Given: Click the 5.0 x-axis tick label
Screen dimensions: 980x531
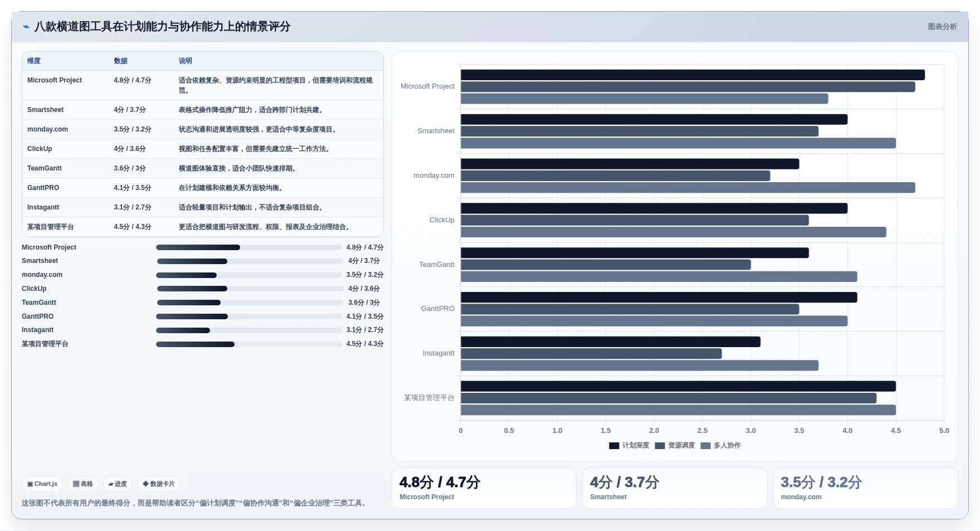Looking at the screenshot, I should (944, 431).
